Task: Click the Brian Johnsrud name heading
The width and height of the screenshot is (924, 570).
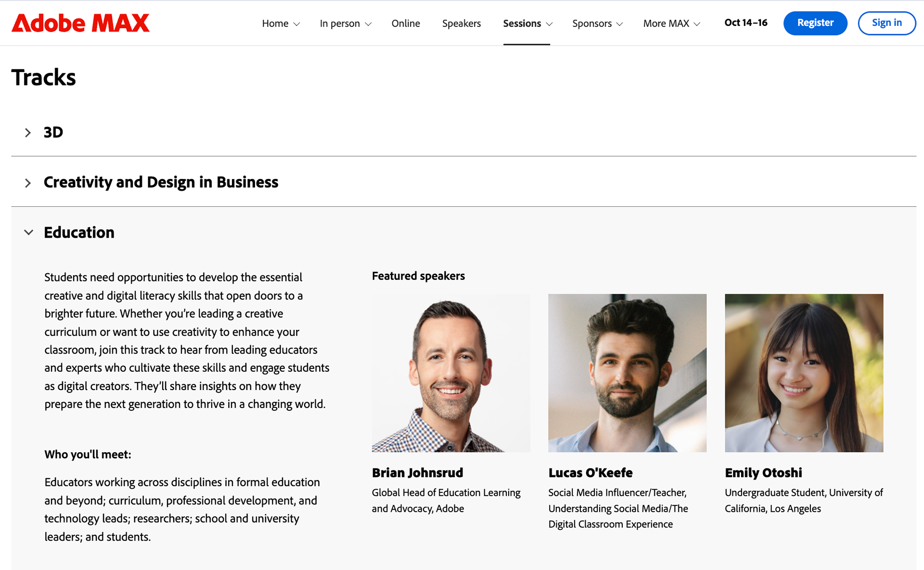Action: tap(417, 473)
